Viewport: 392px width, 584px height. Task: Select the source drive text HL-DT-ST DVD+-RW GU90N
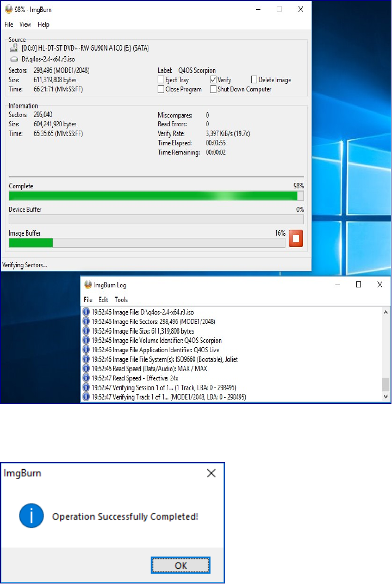[85, 48]
